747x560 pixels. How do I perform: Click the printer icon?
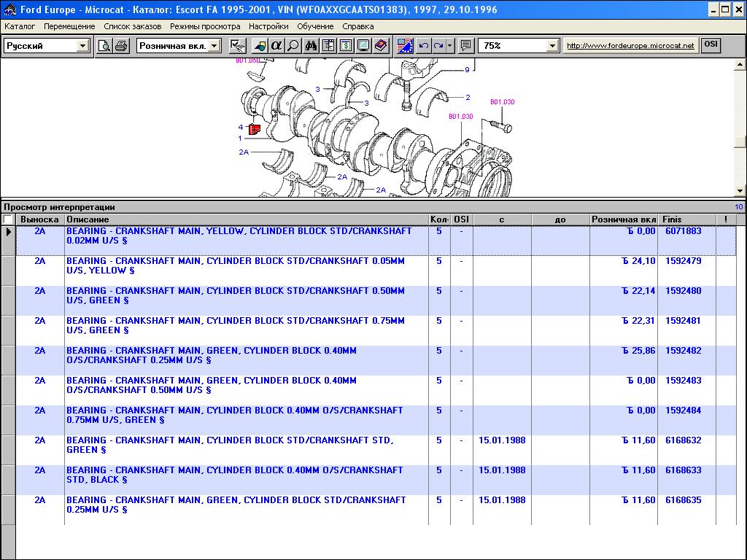[x=120, y=46]
